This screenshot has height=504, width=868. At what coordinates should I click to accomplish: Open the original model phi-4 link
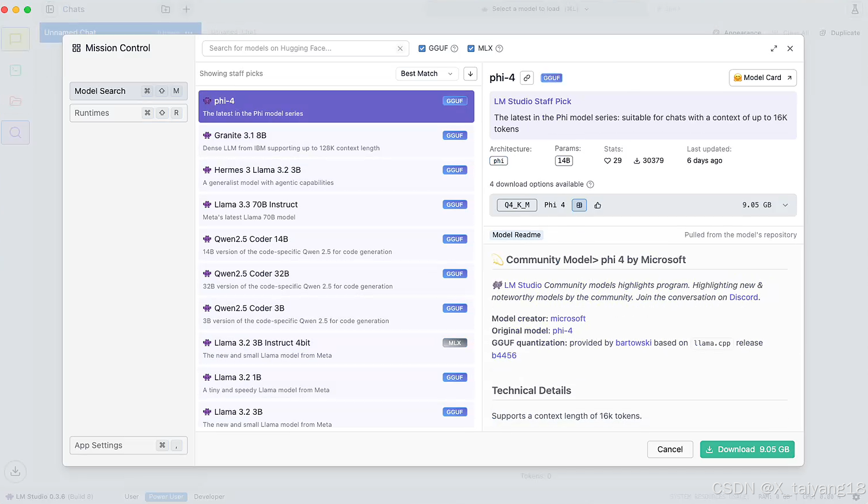(562, 331)
